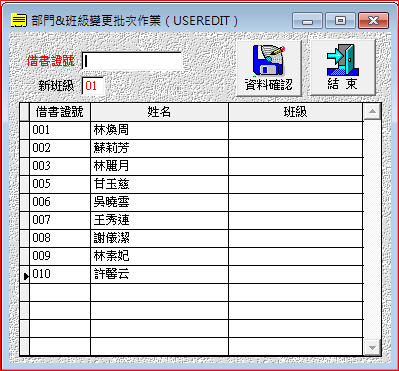Select cell 010 in the table
Image resolution: width=399 pixels, height=371 pixels.
pos(60,274)
